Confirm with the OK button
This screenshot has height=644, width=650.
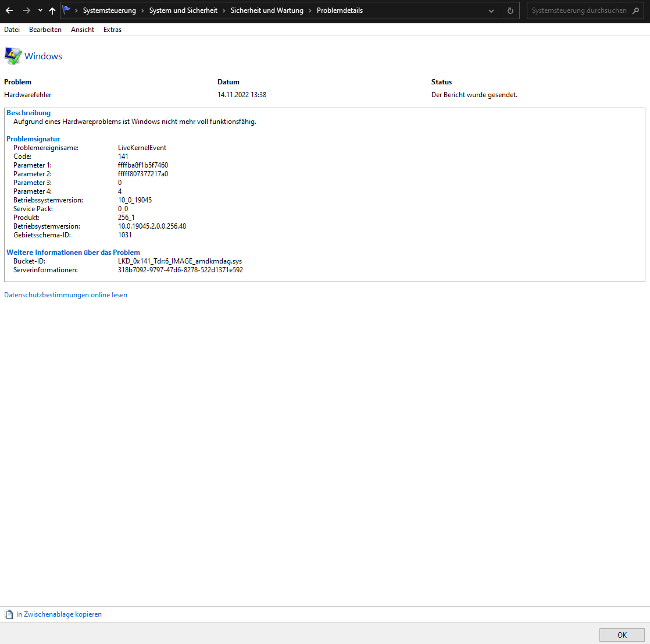(x=622, y=635)
